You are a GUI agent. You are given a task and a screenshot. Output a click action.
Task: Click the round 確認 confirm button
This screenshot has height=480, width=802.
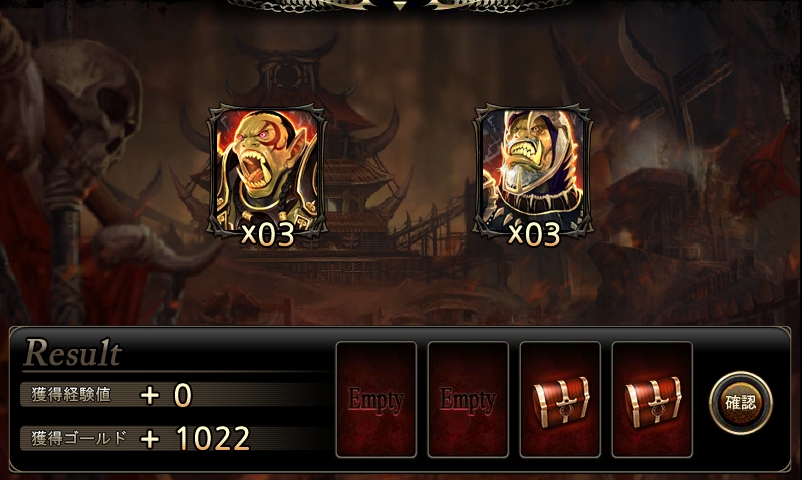(x=741, y=403)
